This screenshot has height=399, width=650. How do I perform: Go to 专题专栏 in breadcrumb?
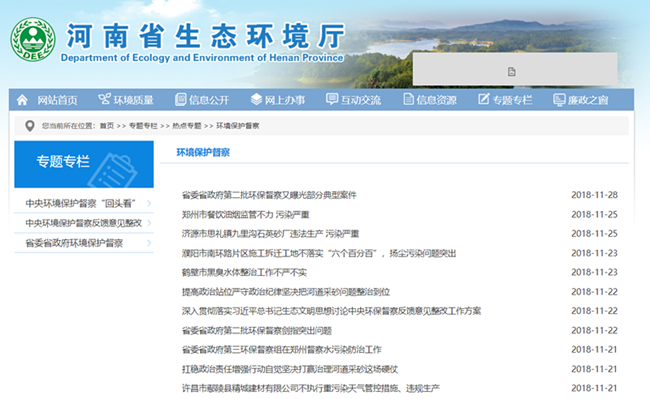(143, 126)
